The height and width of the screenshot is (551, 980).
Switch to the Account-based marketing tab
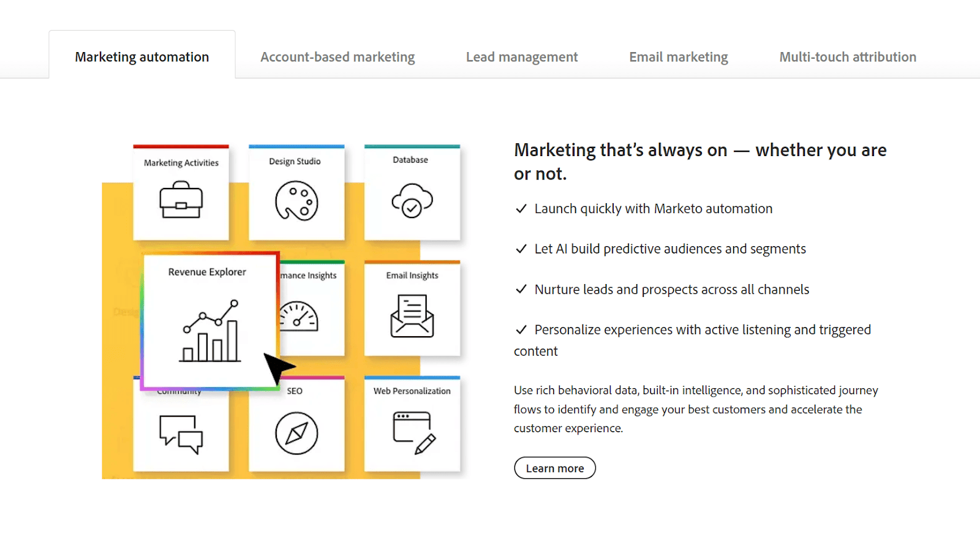click(337, 56)
